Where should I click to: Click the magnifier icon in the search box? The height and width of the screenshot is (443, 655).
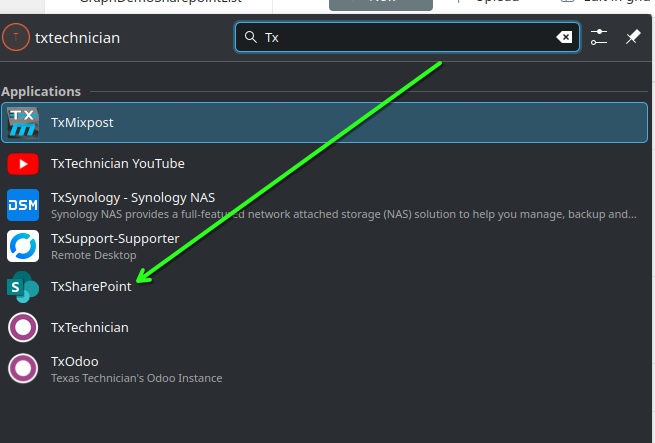coord(251,38)
